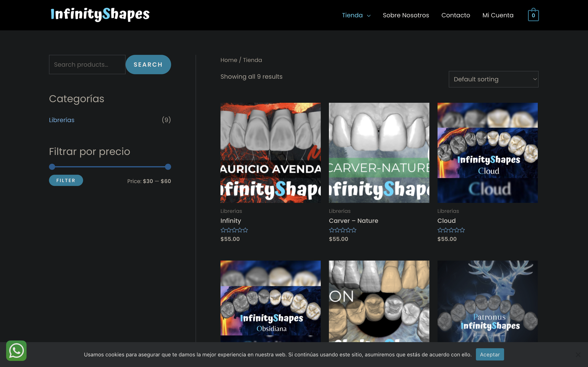Rate the Infinity product stars

tap(234, 230)
